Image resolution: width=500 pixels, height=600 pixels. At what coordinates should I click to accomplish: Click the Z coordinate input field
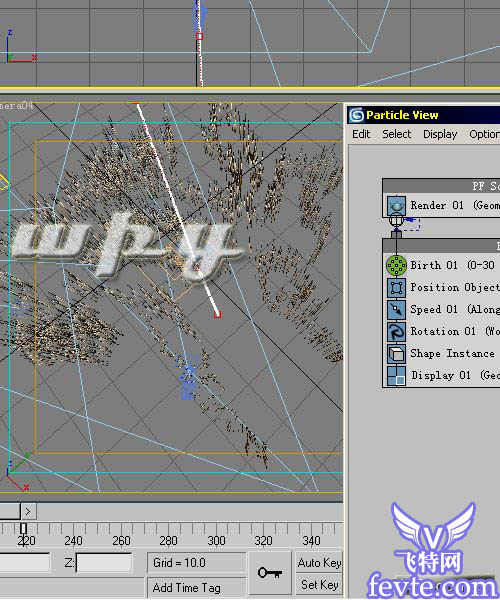point(104,563)
